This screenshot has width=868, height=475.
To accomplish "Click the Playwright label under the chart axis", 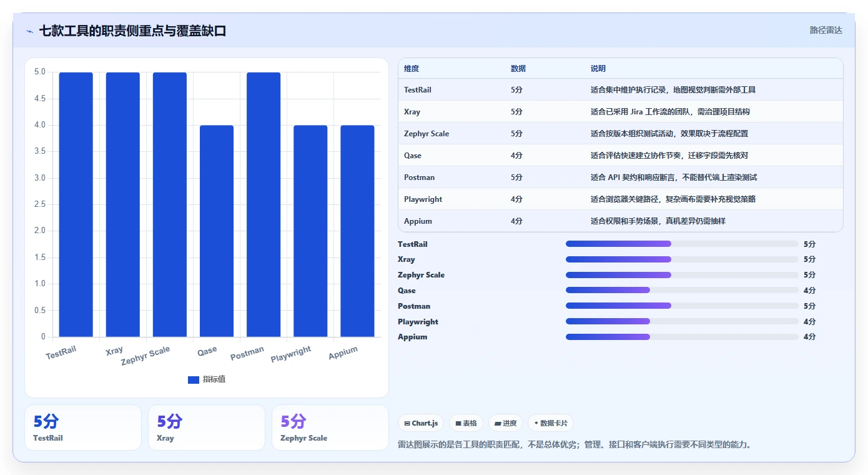I will 291,354.
